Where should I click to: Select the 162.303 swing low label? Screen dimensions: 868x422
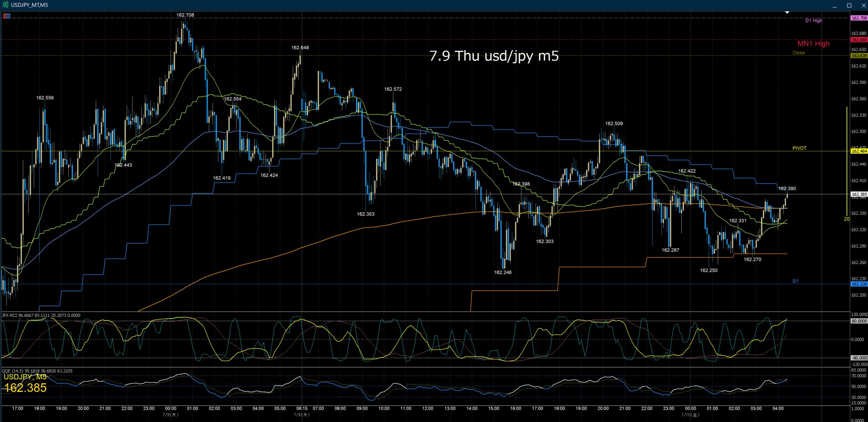click(x=545, y=242)
